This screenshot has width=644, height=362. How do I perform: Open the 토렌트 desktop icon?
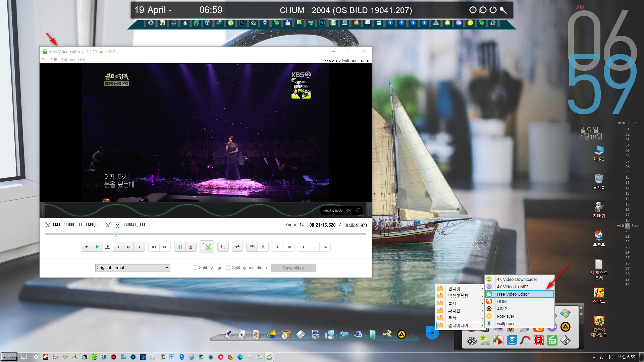(599, 238)
